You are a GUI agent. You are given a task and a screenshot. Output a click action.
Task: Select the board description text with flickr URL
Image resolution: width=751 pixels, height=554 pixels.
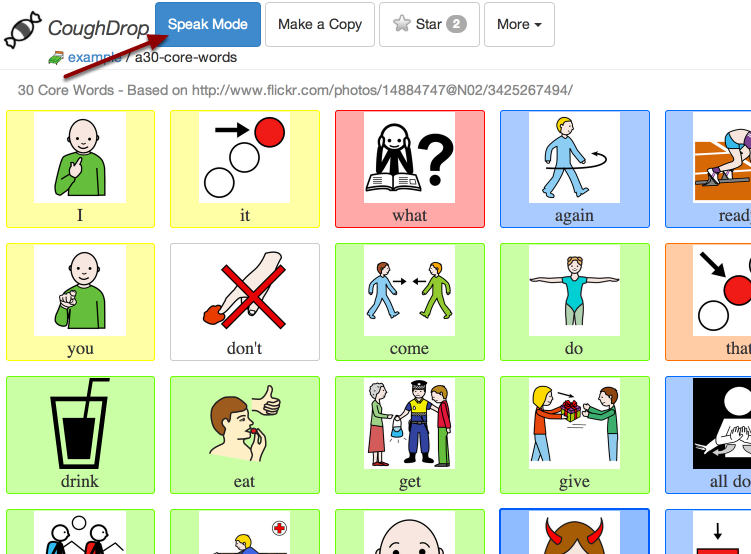(295, 90)
